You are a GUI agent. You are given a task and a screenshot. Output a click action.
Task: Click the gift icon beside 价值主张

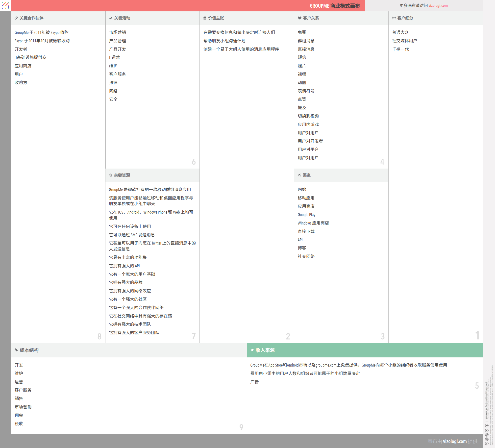click(205, 18)
